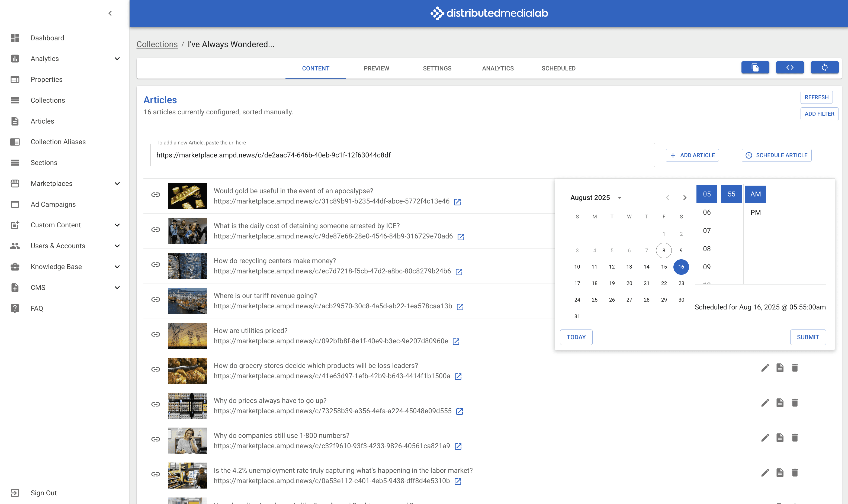The width and height of the screenshot is (848, 504).
Task: Choose hour 07 in time picker
Action: click(x=707, y=231)
